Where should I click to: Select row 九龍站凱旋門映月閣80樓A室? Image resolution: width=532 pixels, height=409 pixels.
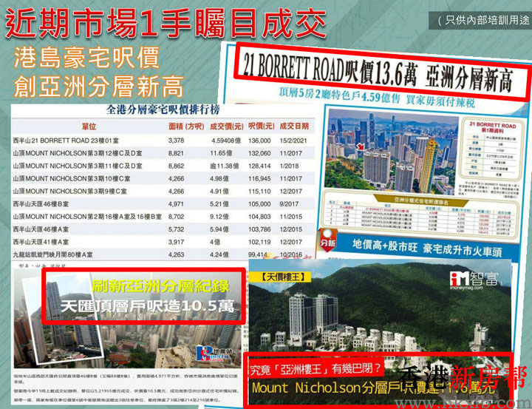(163, 254)
